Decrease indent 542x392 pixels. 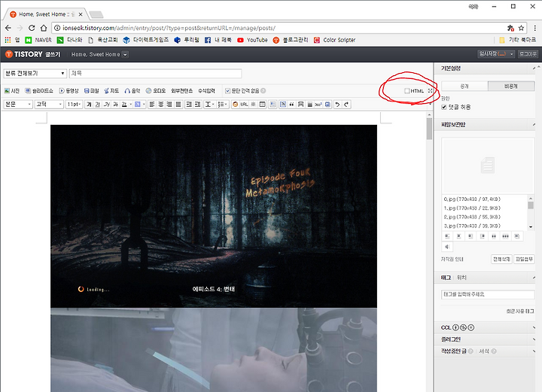198,105
